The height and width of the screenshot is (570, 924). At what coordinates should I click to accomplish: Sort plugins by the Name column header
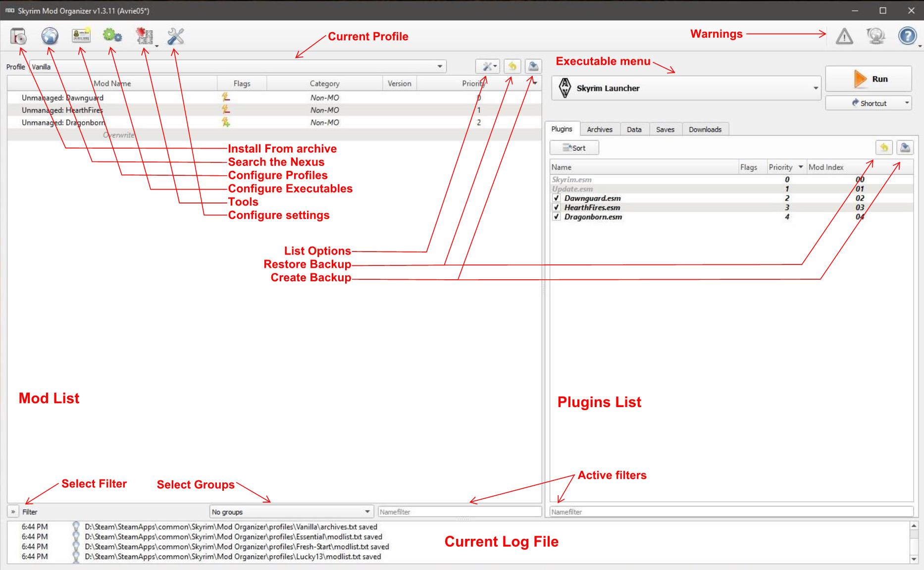point(643,167)
